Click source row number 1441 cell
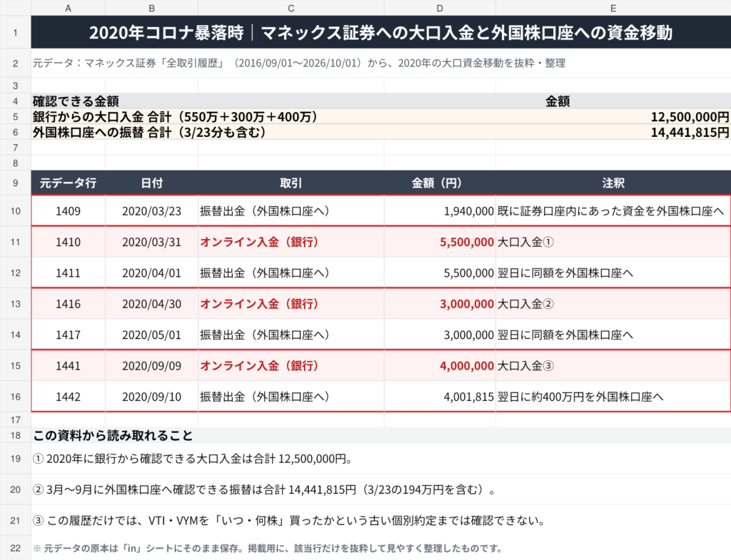 click(68, 366)
